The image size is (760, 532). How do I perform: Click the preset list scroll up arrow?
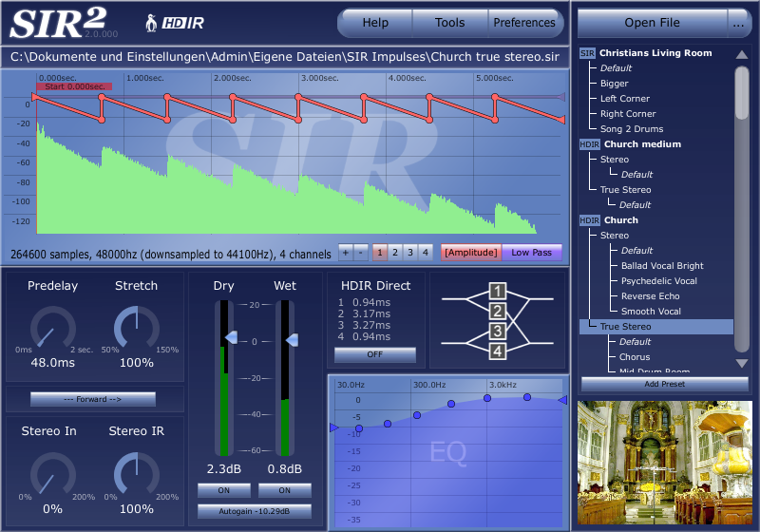pos(742,54)
